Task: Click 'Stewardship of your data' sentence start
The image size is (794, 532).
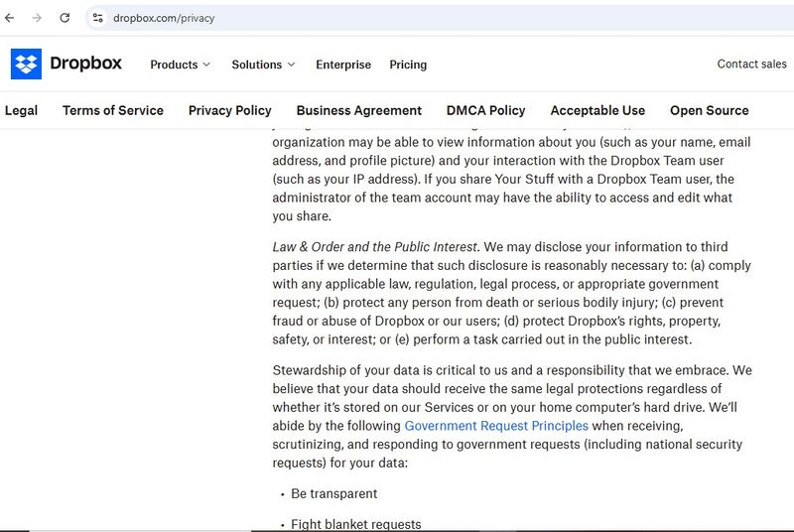Action: pos(346,370)
